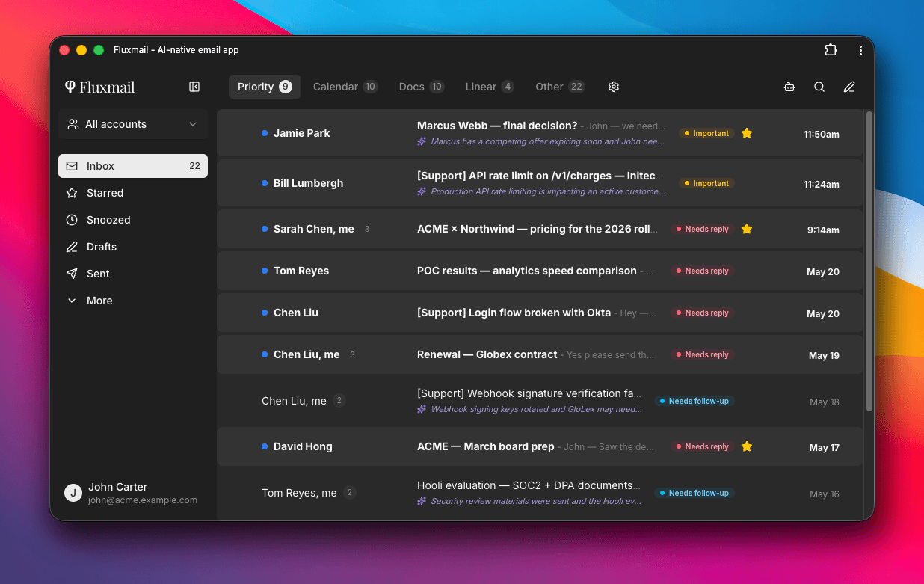
Task: Click the Inbox unread count 22
Action: click(x=194, y=166)
